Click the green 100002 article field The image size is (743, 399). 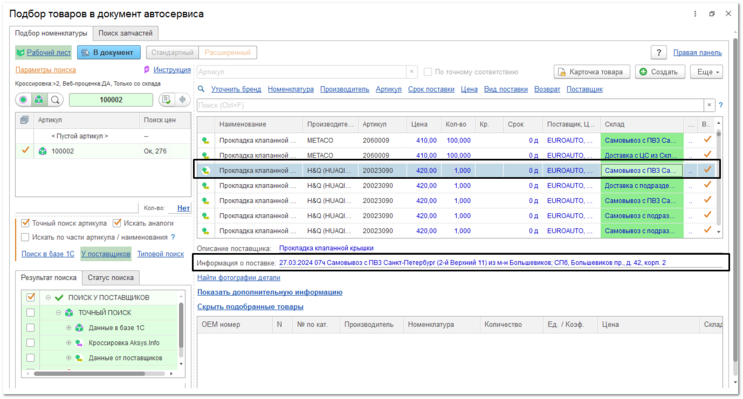pos(111,100)
